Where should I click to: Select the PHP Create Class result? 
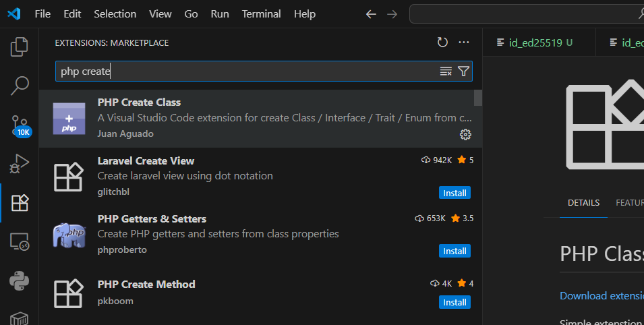tap(260, 118)
